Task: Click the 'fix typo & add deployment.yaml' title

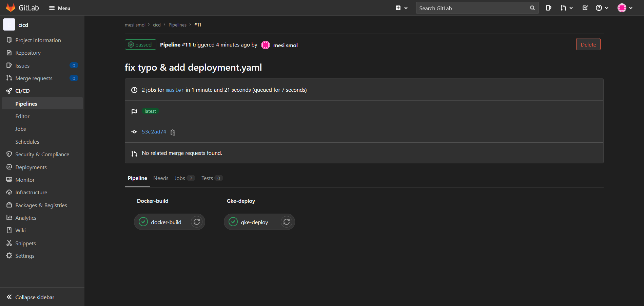Action: 193,67
